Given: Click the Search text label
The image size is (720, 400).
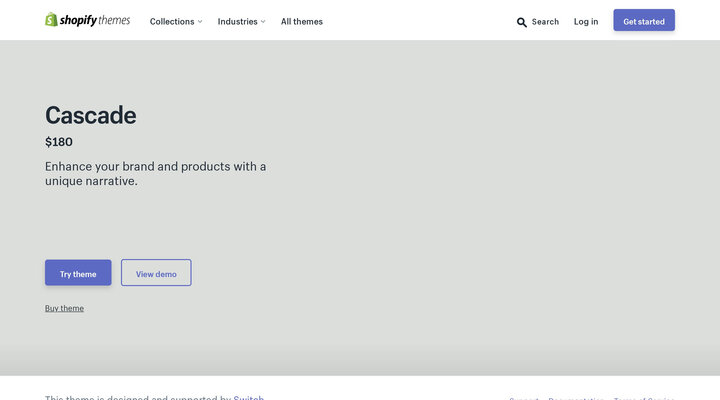Looking at the screenshot, I should (545, 21).
